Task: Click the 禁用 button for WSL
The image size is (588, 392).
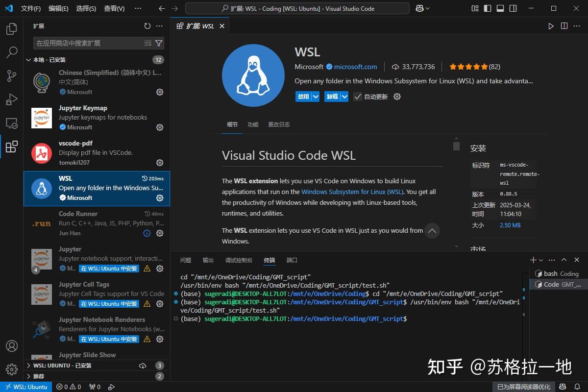Action: pyautogui.click(x=304, y=97)
